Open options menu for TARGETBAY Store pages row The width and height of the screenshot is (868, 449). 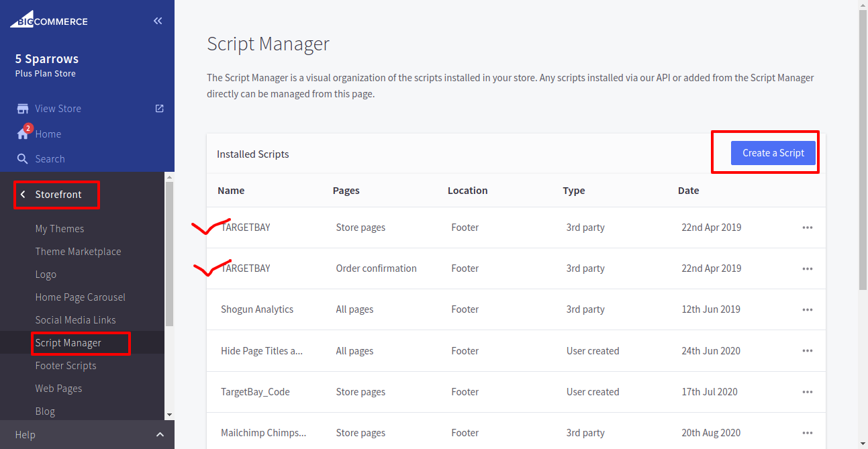(807, 228)
